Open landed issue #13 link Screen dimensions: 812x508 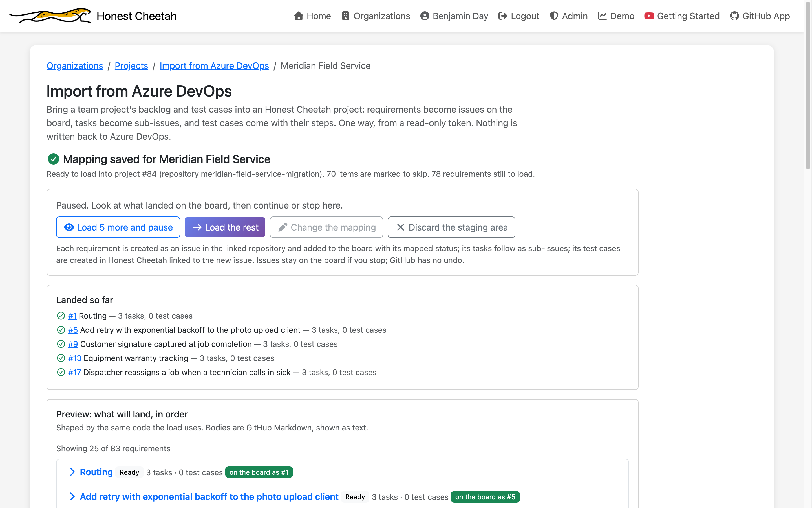(74, 358)
